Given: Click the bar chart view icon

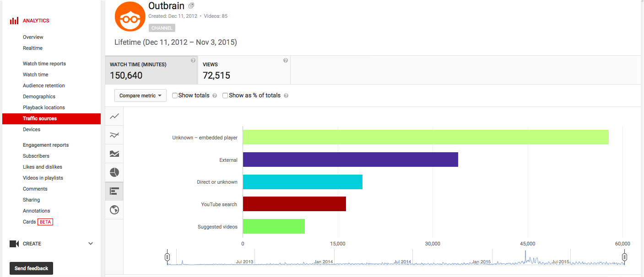Looking at the screenshot, I should coord(114,191).
